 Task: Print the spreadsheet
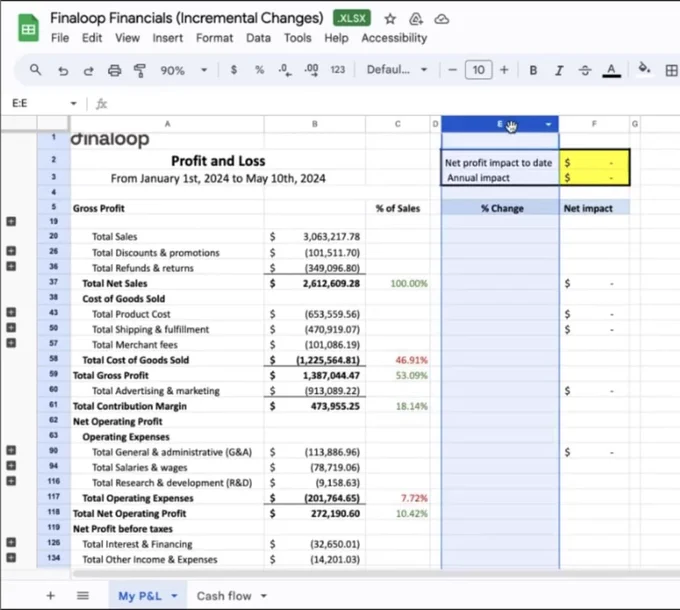coord(114,70)
